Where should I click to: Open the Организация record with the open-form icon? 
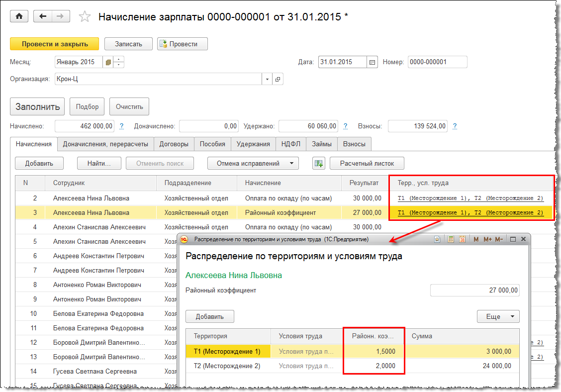tap(278, 79)
